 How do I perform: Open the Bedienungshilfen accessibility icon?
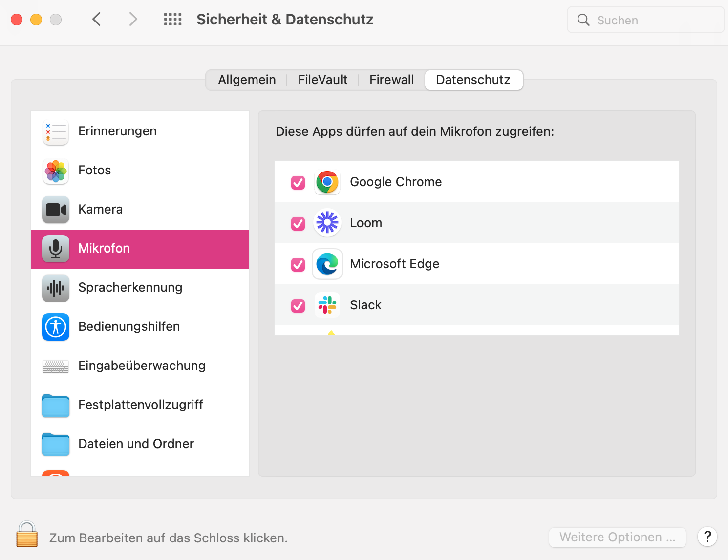[56, 327]
